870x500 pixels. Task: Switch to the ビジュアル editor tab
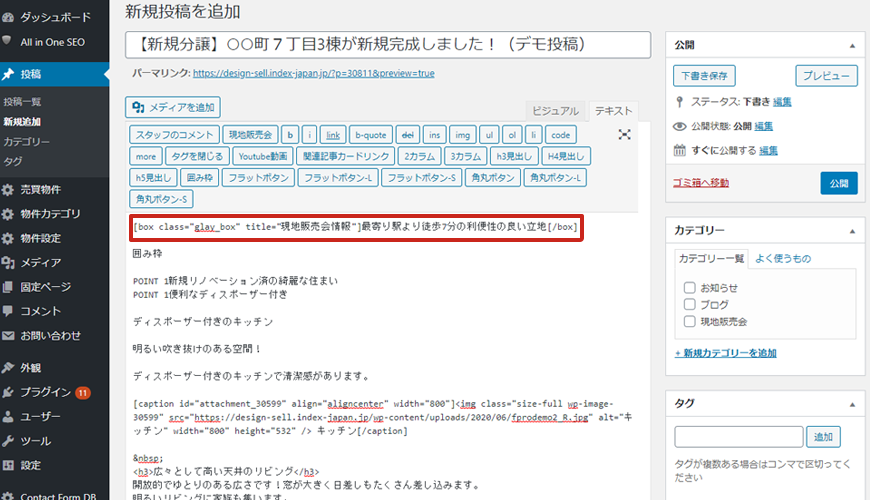(x=554, y=111)
